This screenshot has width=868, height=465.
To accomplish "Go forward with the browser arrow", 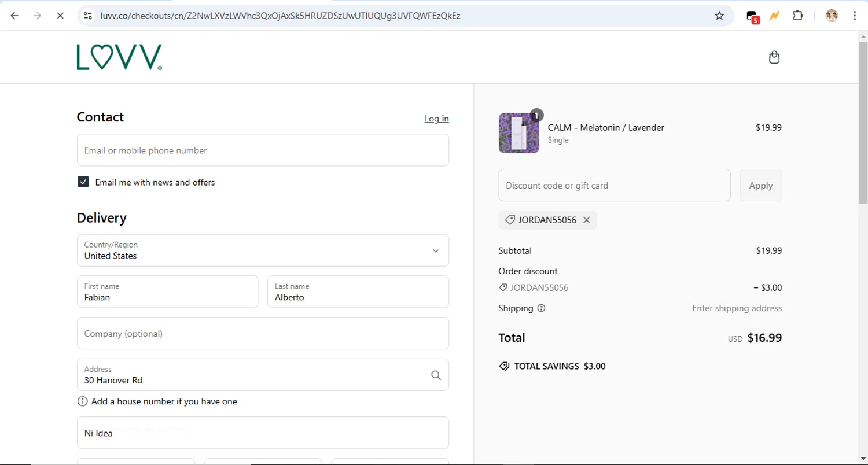I will (x=37, y=16).
